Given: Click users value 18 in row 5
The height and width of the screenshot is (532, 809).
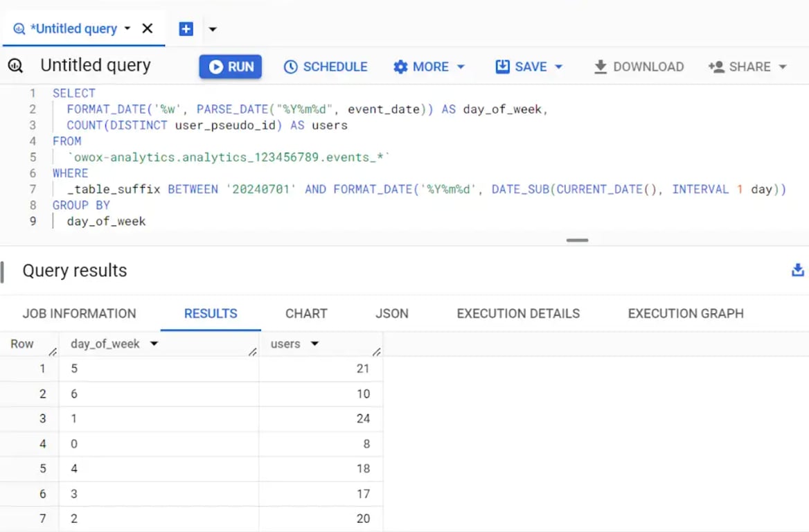Looking at the screenshot, I should 363,468.
